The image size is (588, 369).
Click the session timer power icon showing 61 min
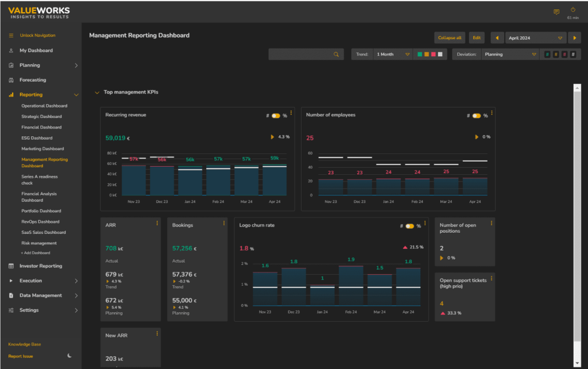click(572, 10)
